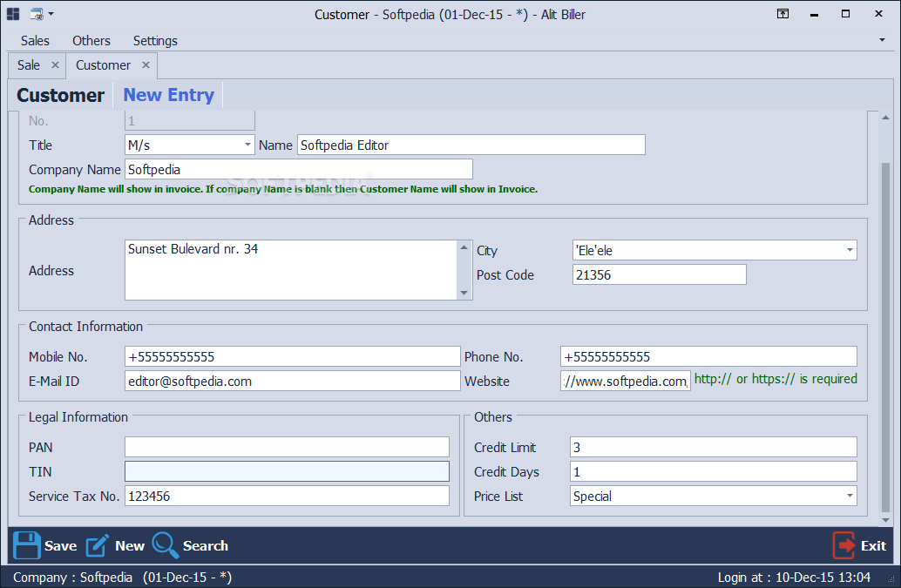Click the Save floppy disk icon

26,545
